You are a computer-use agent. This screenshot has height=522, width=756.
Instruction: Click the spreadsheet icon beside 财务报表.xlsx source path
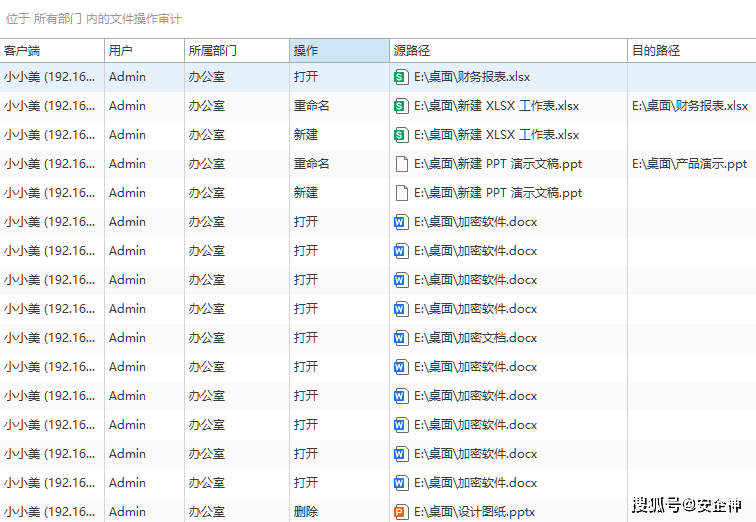401,76
